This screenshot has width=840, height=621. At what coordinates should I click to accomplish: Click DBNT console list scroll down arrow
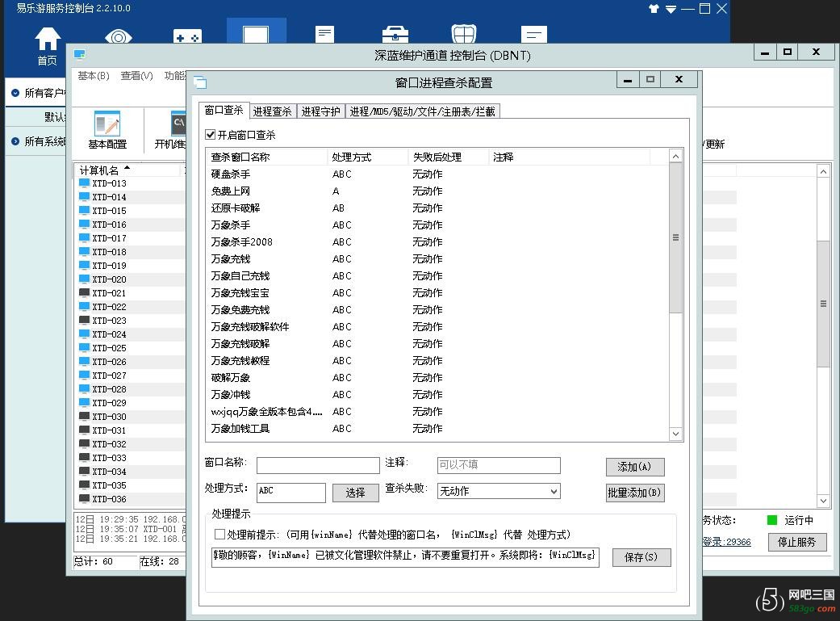[823, 501]
